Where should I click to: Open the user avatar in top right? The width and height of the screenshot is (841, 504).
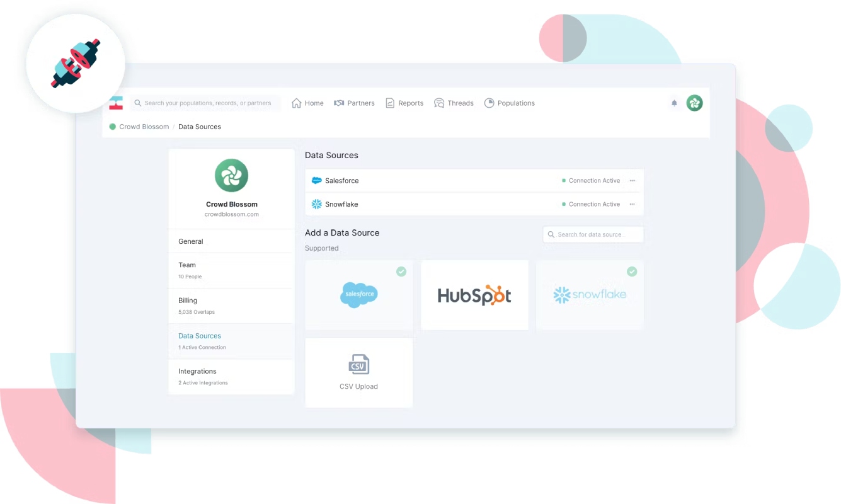(x=694, y=103)
